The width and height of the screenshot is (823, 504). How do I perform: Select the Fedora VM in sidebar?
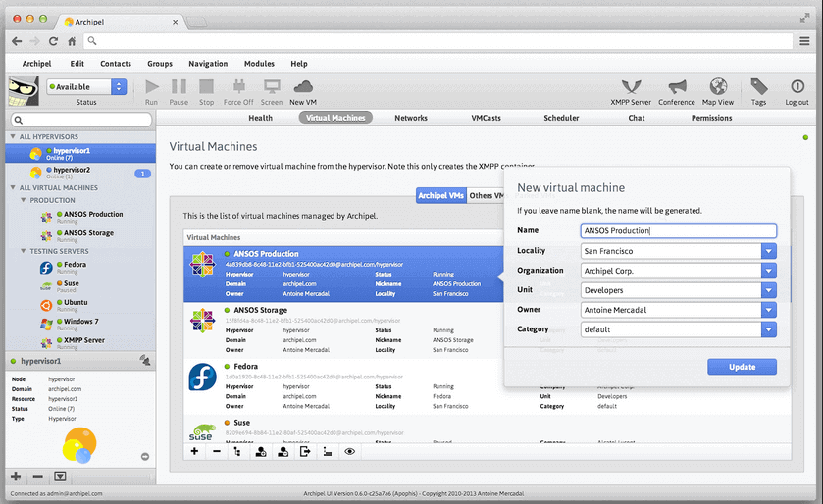pyautogui.click(x=74, y=266)
